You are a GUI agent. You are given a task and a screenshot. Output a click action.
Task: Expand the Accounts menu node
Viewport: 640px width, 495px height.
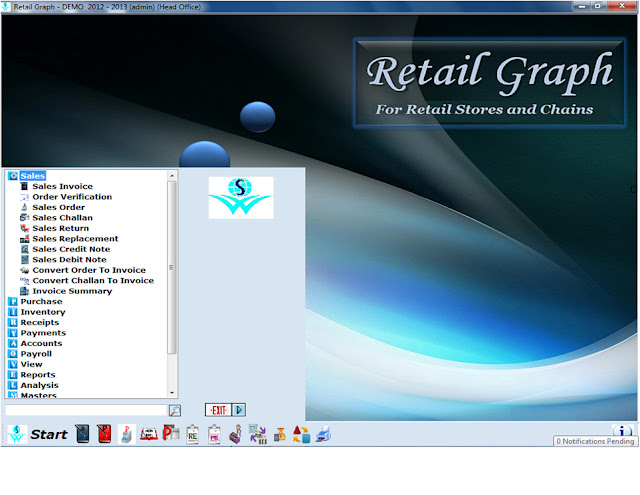41,343
